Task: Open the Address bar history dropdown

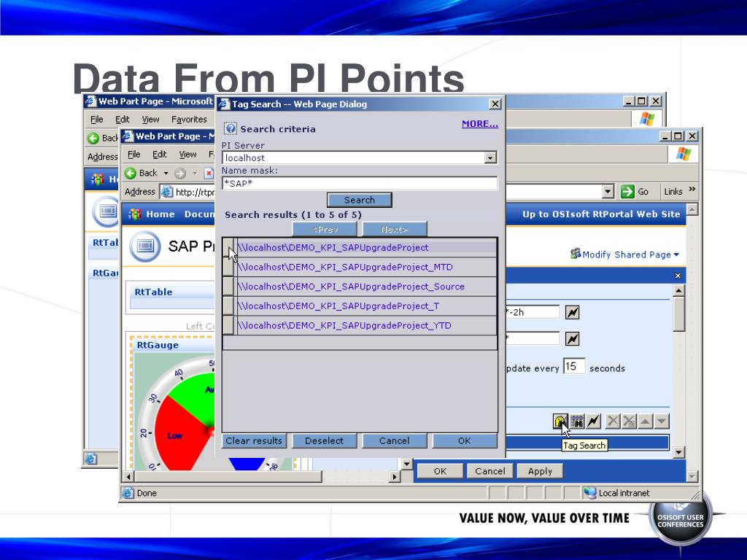Action: coord(608,192)
